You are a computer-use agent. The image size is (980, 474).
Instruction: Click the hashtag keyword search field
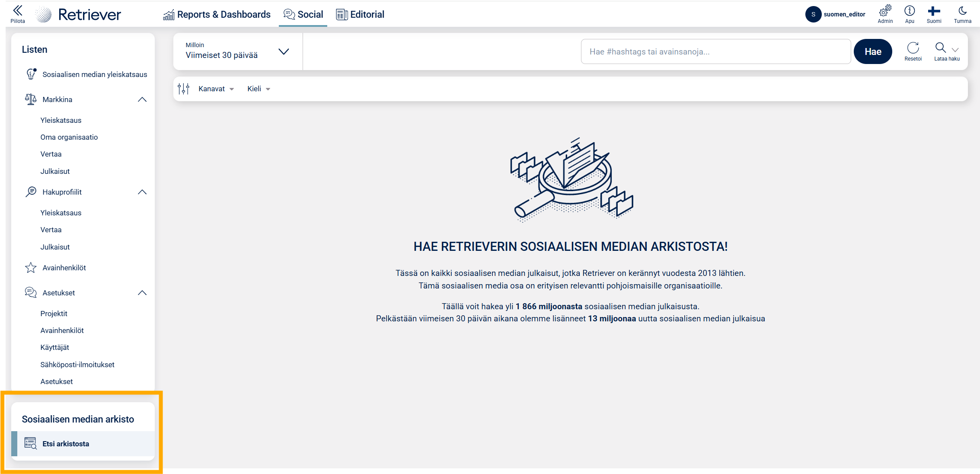click(715, 51)
